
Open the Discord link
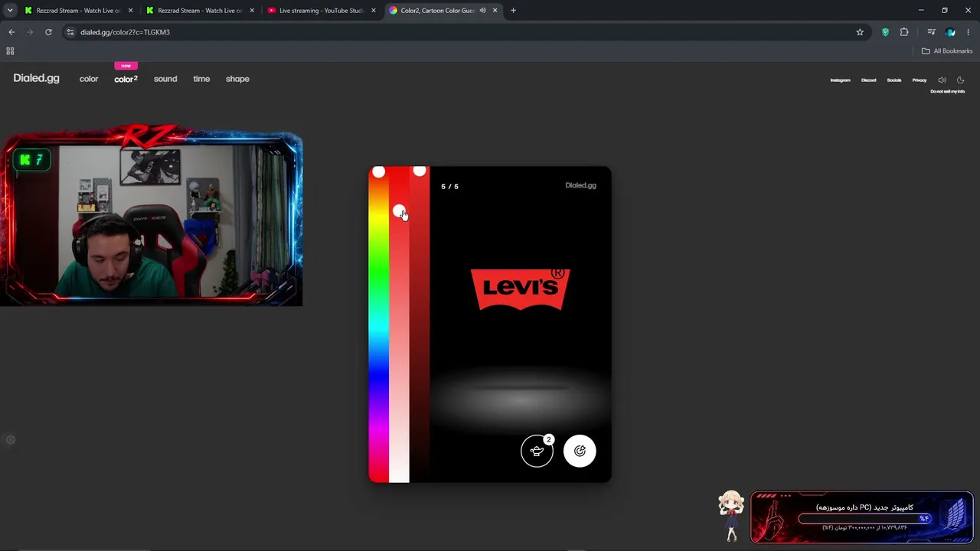coord(868,80)
